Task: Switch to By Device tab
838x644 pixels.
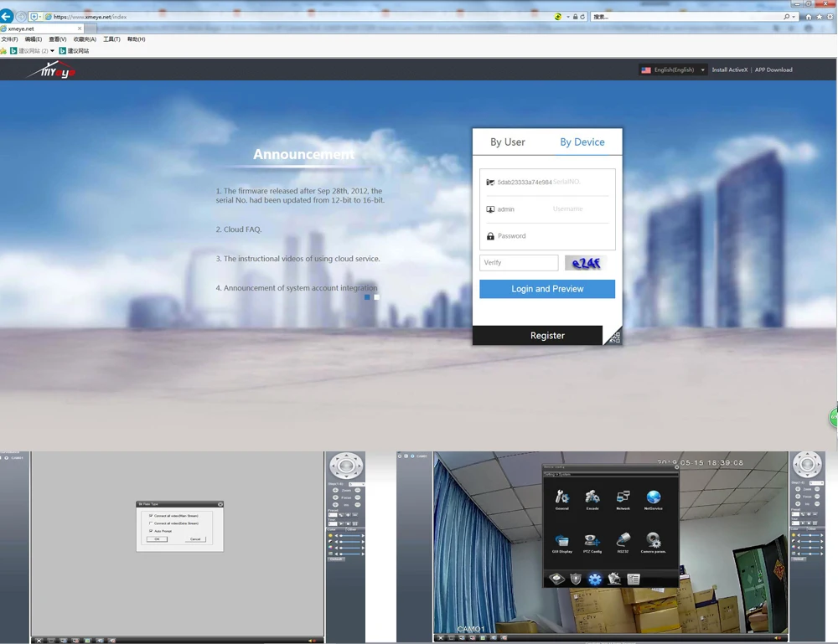Action: click(x=582, y=142)
